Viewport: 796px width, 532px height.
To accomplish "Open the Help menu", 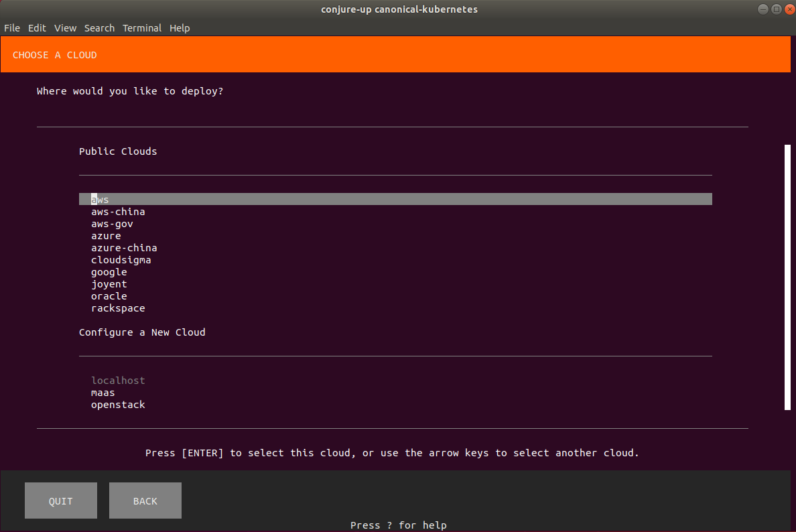I will pyautogui.click(x=180, y=28).
